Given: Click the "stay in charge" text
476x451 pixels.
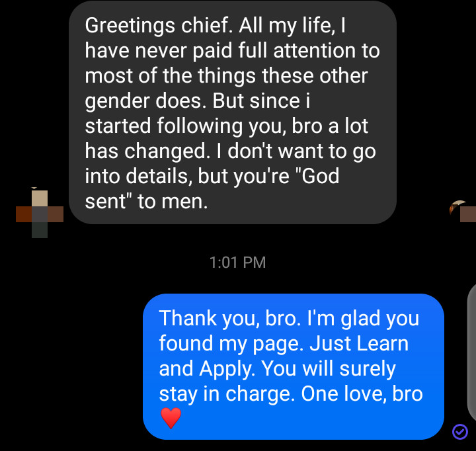Looking at the screenshot, I should point(227,394).
